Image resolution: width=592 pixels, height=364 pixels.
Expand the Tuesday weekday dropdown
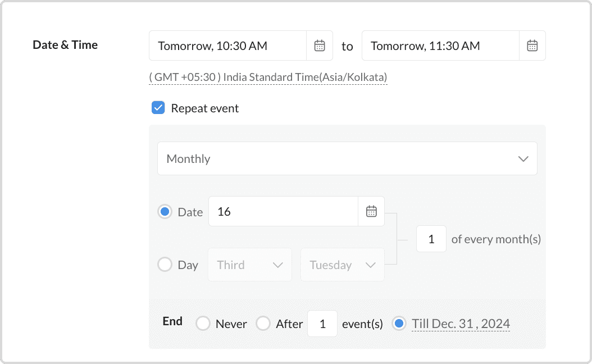[342, 265]
